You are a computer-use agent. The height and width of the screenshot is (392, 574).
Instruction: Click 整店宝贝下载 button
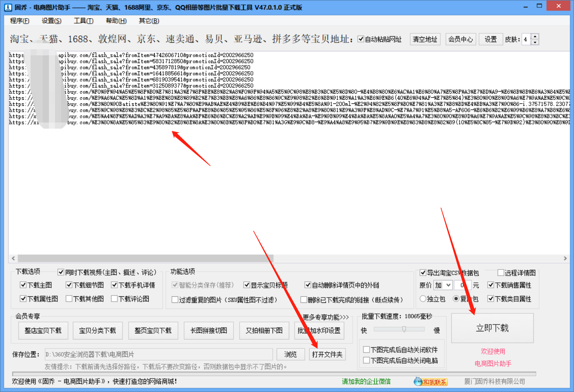point(43,331)
